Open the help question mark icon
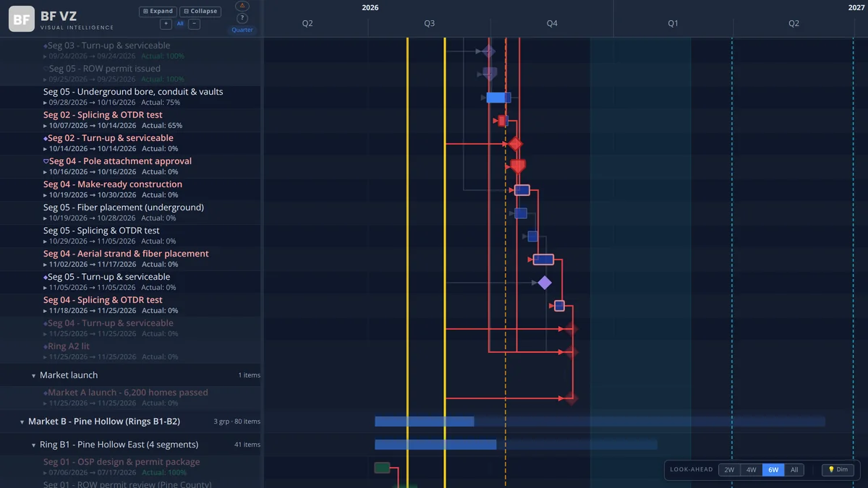Viewport: 868px width, 488px height. (242, 18)
